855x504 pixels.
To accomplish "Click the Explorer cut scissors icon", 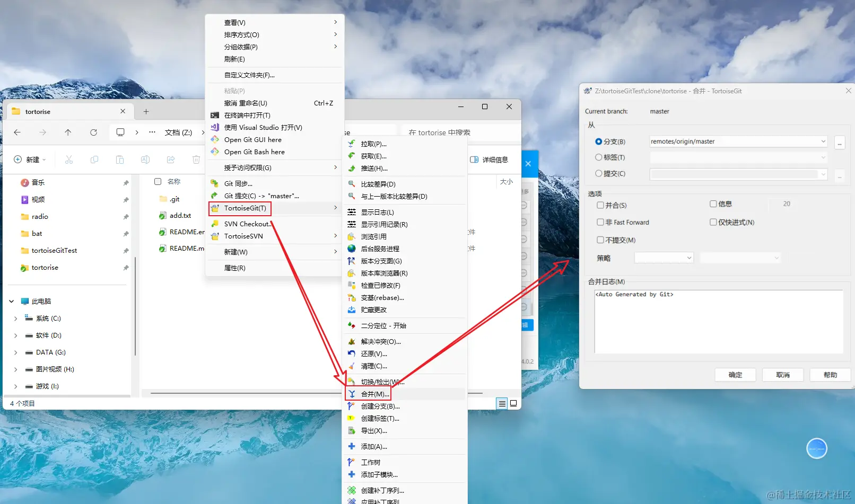I will click(x=69, y=160).
